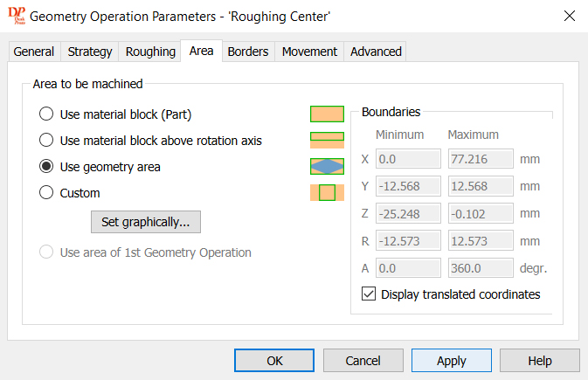Pick the Custom area radio button
The image size is (588, 380).
click(x=46, y=192)
